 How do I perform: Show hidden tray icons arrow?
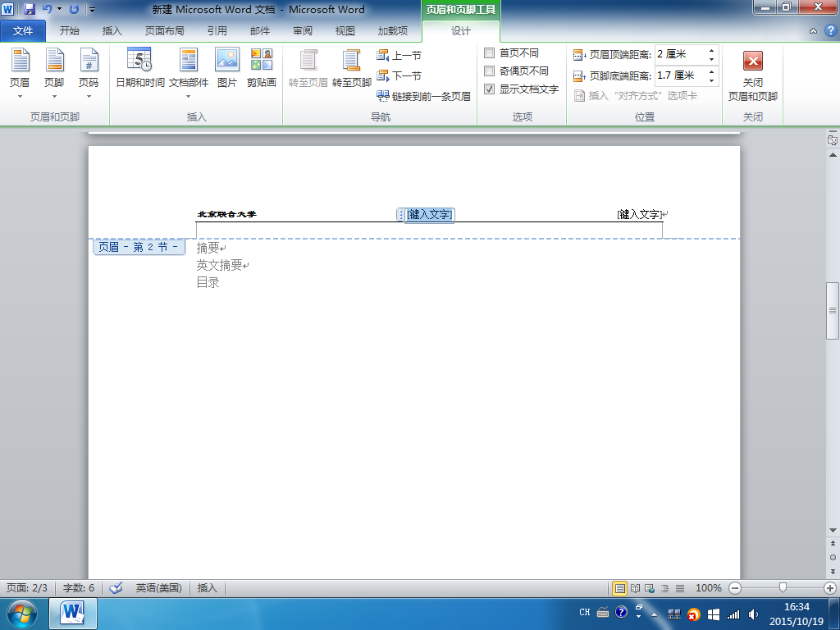tap(654, 614)
